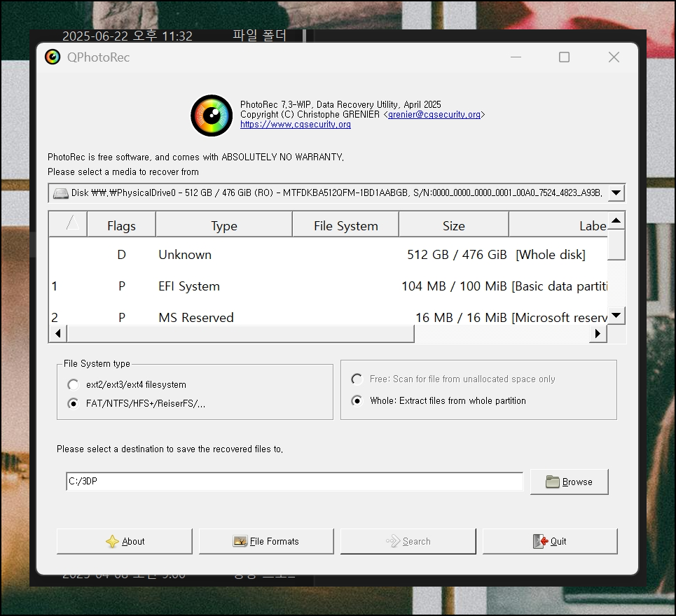Open the media disk dropdown arrow
Screen dimensions: 676x616
[x=616, y=193]
